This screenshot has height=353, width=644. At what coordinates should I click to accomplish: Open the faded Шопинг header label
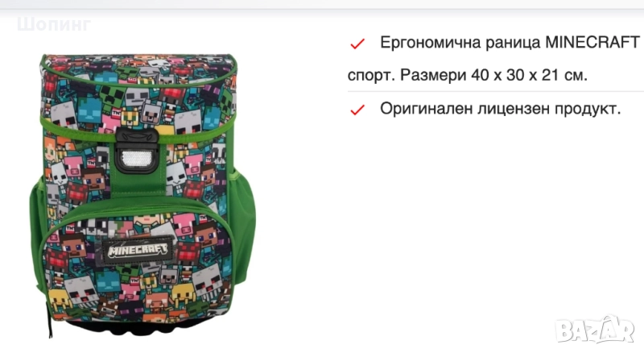[54, 24]
